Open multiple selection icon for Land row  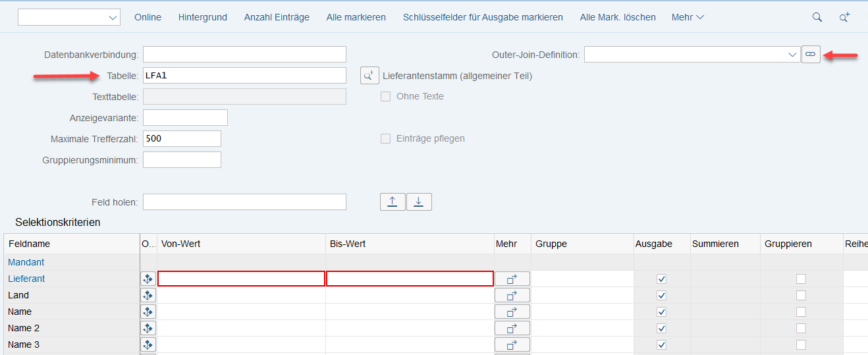point(512,295)
